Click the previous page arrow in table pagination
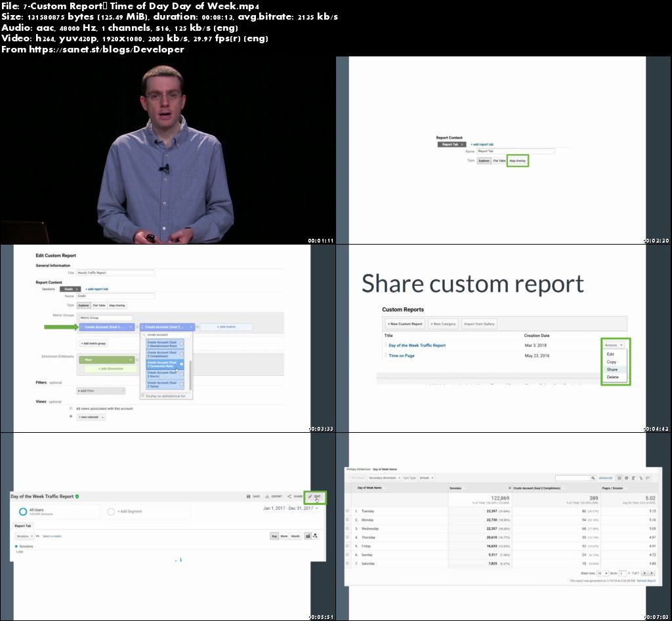672x621 pixels. pyautogui.click(x=644, y=573)
